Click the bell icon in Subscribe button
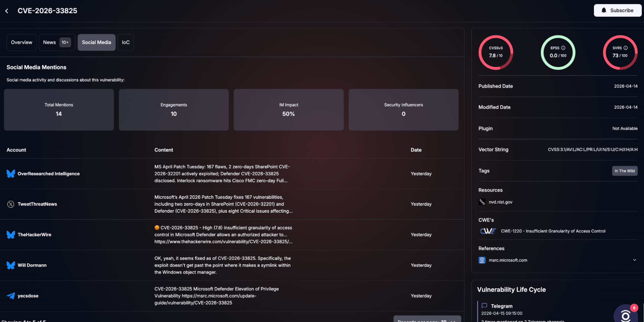Image resolution: width=644 pixels, height=322 pixels. pyautogui.click(x=604, y=10)
